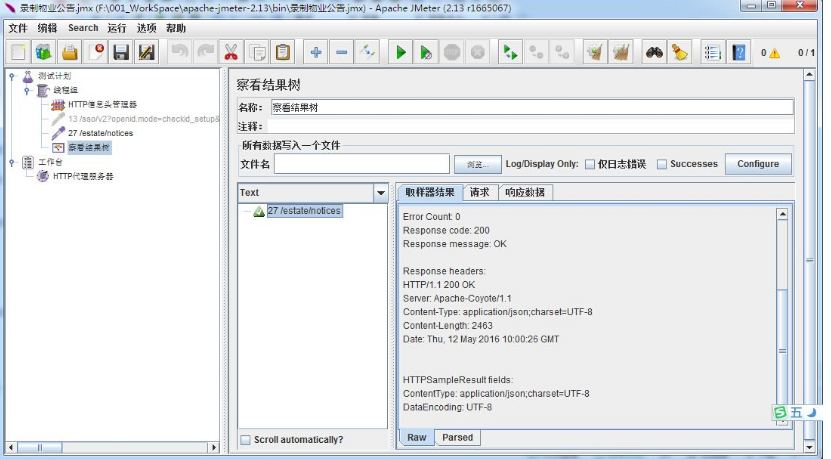Image resolution: width=831 pixels, height=459 pixels.
Task: Collapse the 工作台 tree node
Action: pos(12,162)
